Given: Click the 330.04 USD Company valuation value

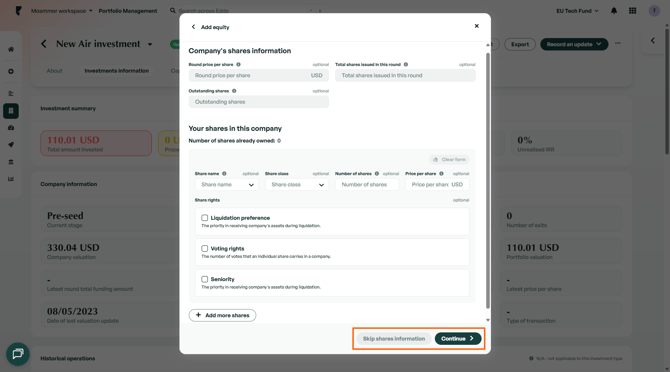Looking at the screenshot, I should [x=73, y=248].
